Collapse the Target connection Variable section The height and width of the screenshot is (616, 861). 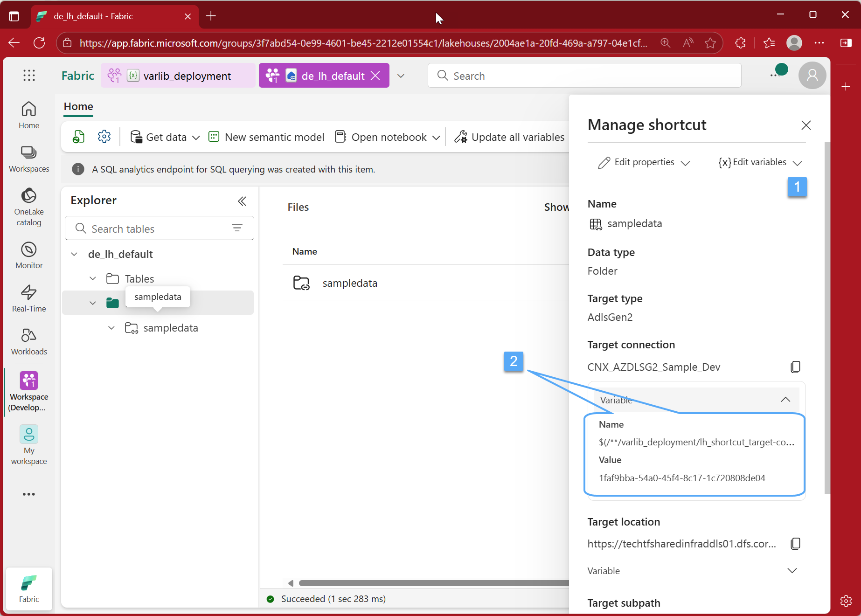[x=785, y=400]
